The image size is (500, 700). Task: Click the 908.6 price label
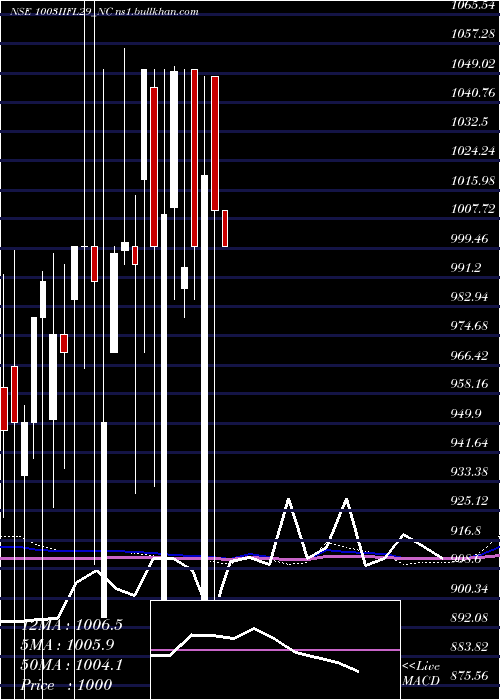(x=467, y=559)
